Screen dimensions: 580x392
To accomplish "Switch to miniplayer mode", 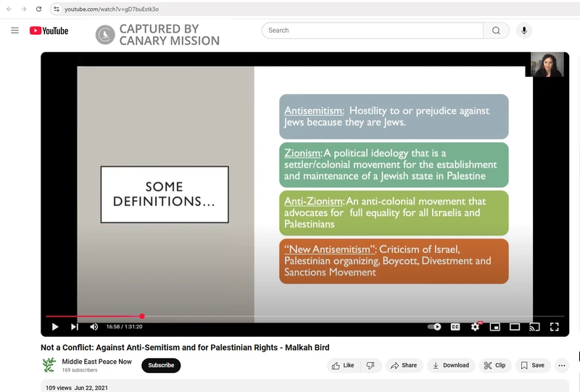I will click(495, 327).
